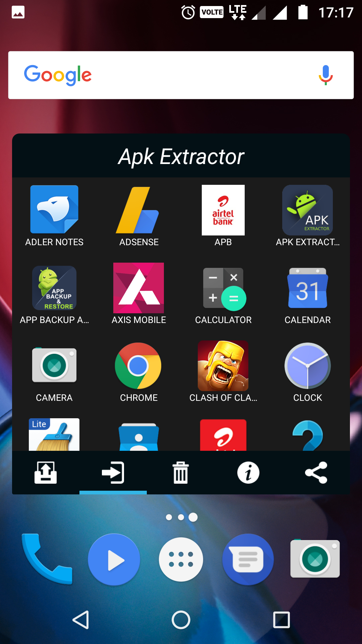The image size is (362, 644).
Task: Launch the Camera from the dock
Action: (315, 558)
